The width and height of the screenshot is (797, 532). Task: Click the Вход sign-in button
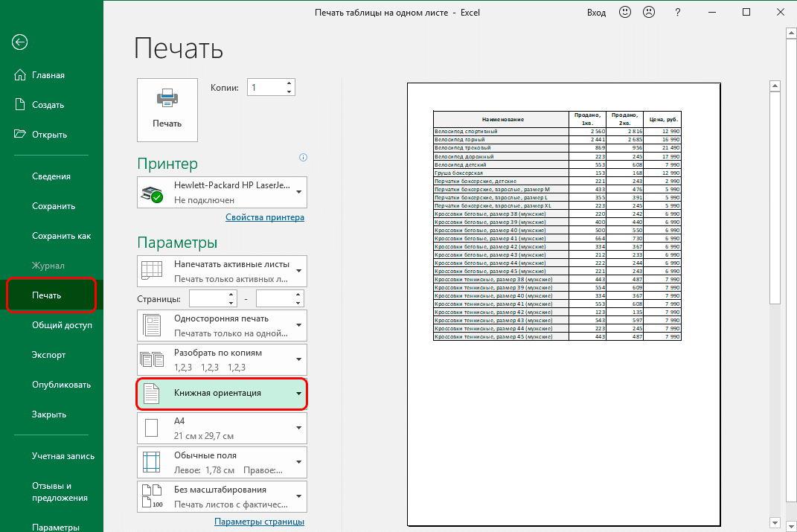596,13
